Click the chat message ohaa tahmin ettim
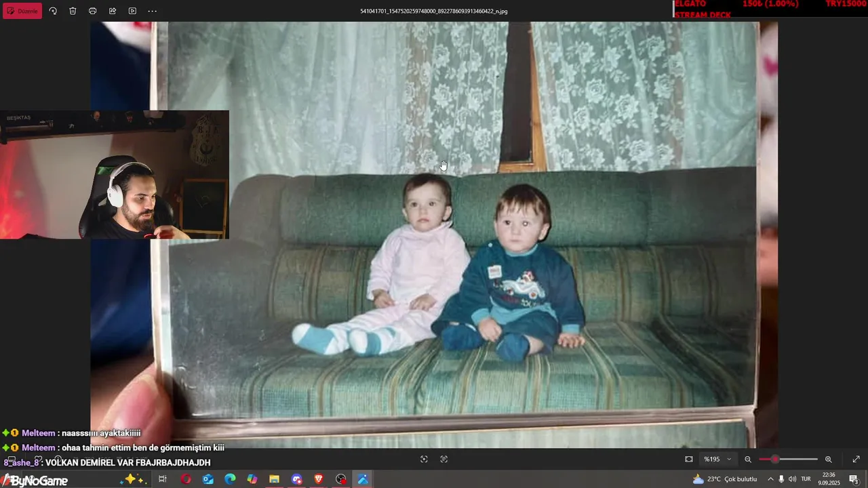868x488 pixels. [x=114, y=447]
